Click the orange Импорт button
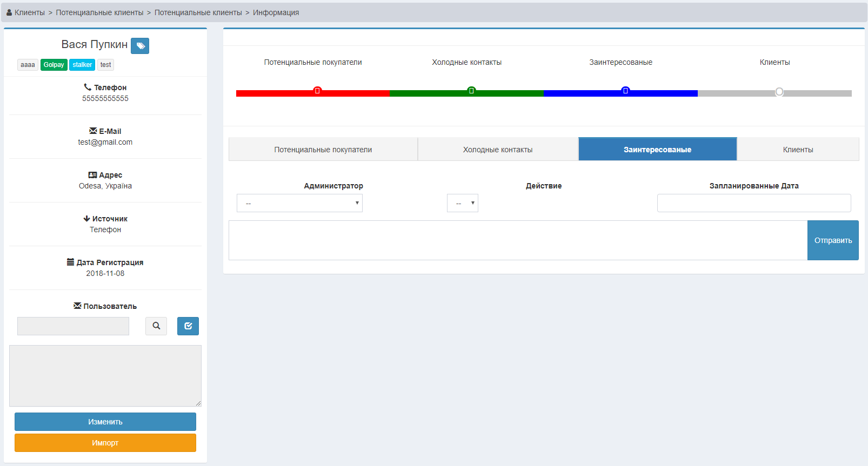This screenshot has width=868, height=466. (105, 443)
